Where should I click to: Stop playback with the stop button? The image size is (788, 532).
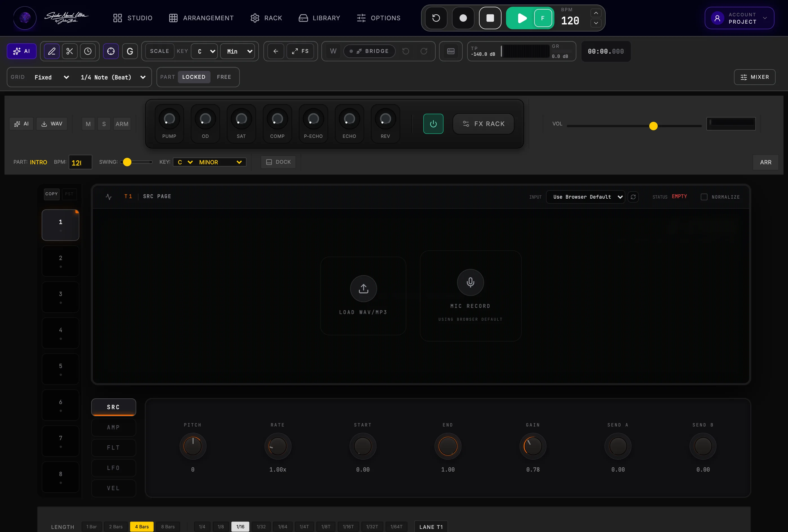pyautogui.click(x=490, y=18)
